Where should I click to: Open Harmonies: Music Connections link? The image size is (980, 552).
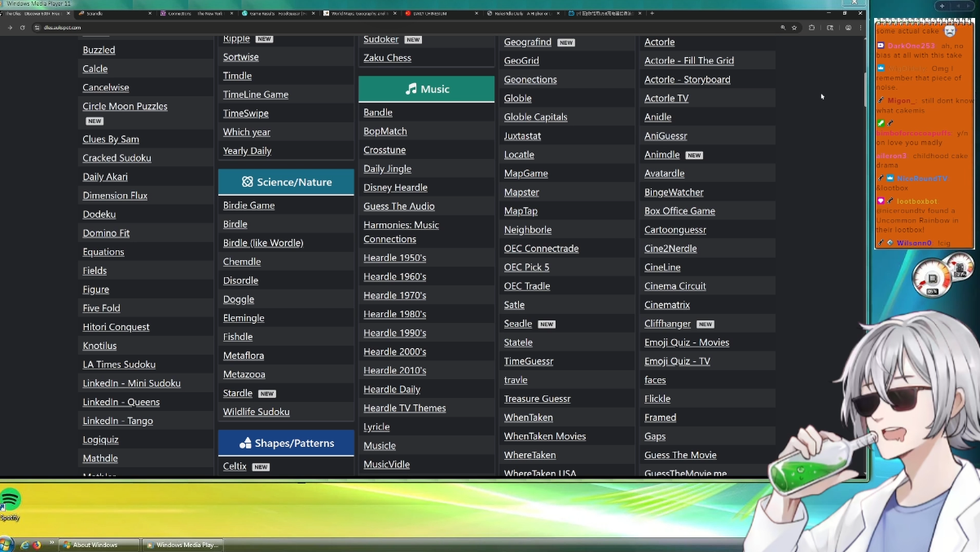pos(401,232)
